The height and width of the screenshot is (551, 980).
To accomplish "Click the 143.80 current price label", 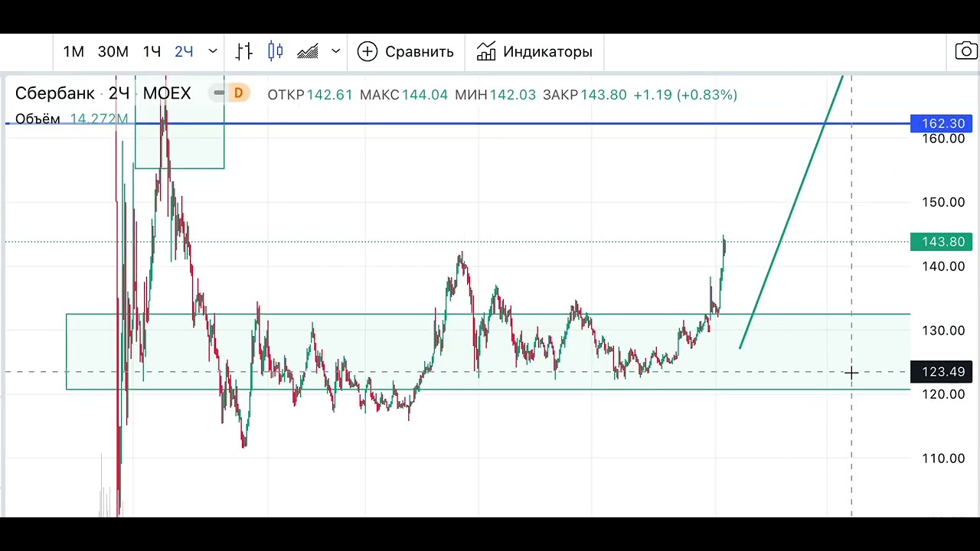I will point(942,242).
